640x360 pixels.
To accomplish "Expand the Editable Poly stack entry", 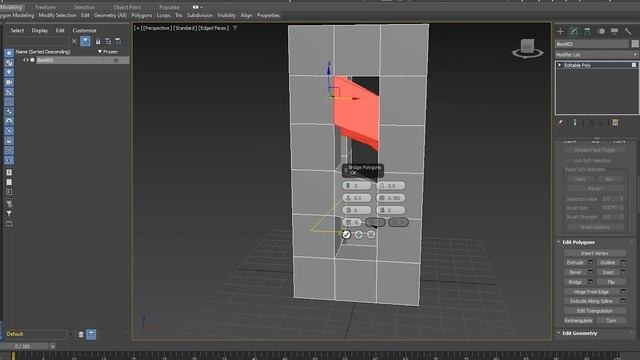I will [x=560, y=65].
